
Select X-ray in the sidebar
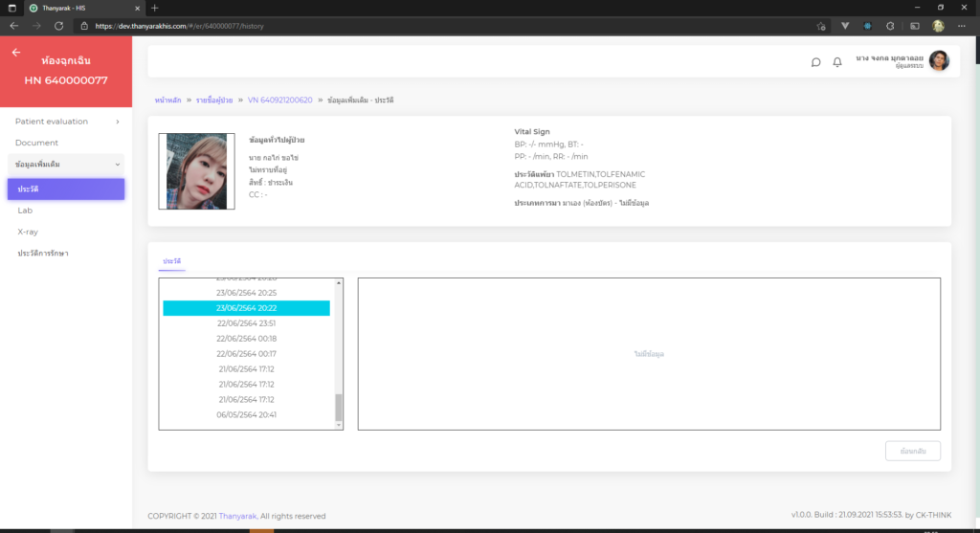[x=28, y=232]
